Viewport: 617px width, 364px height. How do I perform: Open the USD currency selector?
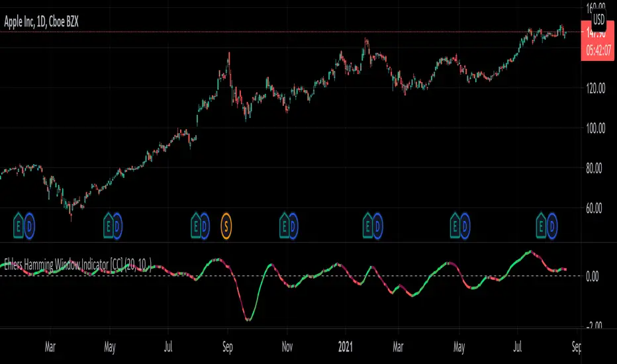[x=599, y=19]
